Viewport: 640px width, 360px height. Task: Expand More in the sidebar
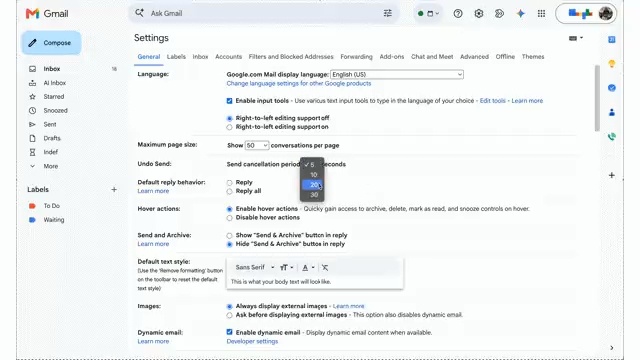click(50, 166)
